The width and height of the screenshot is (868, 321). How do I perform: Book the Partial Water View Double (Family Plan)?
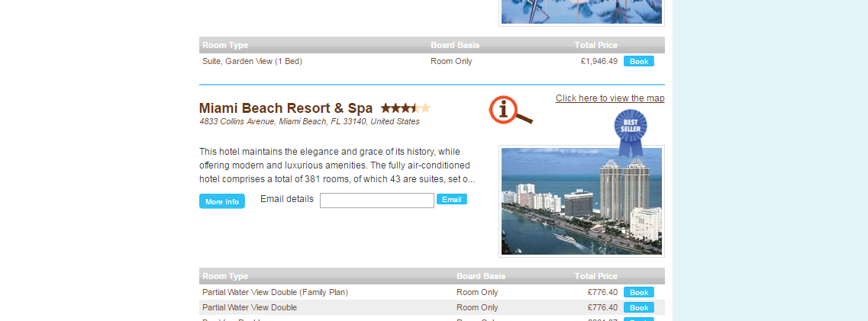click(x=639, y=292)
